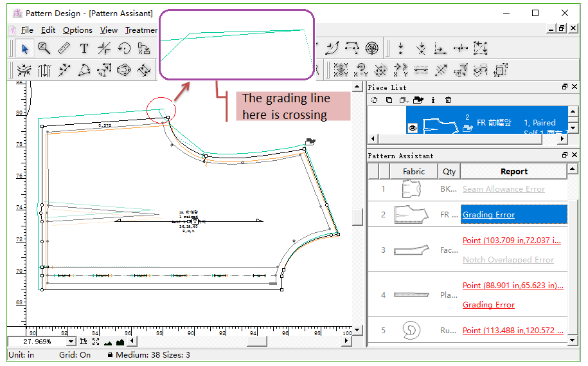588x366 pixels.
Task: Open the zoom percentage dropdown
Action: (x=71, y=342)
